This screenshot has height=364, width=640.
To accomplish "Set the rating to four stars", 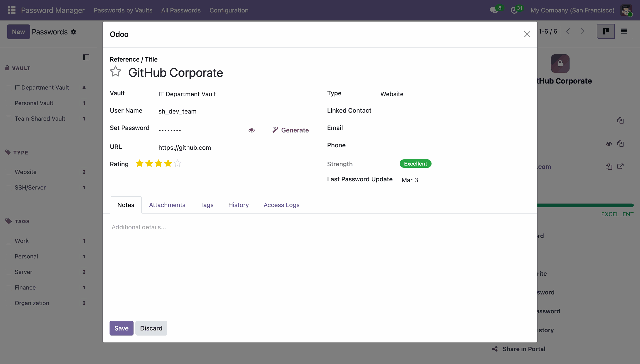I will pos(168,163).
